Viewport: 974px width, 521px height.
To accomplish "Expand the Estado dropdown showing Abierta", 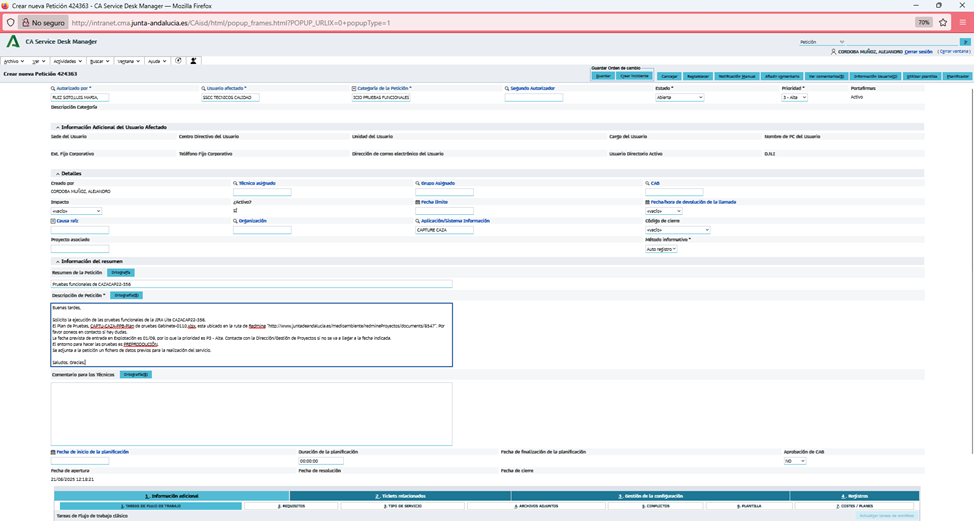I will click(679, 97).
